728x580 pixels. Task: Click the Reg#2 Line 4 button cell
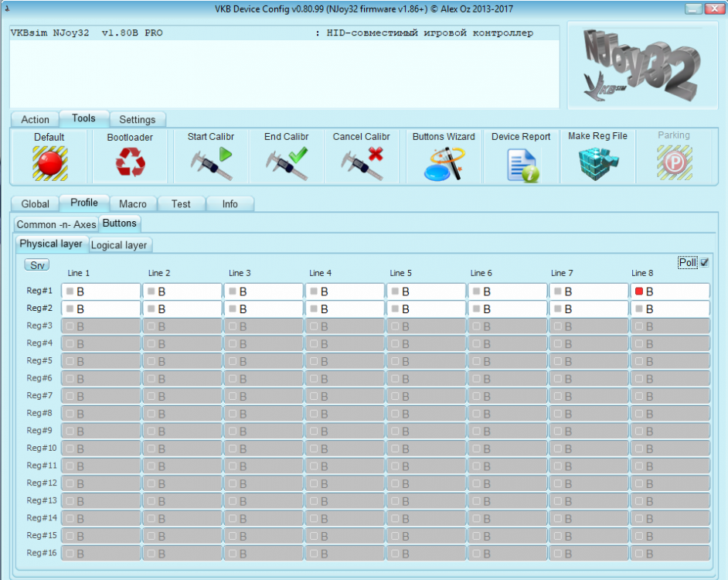click(345, 309)
